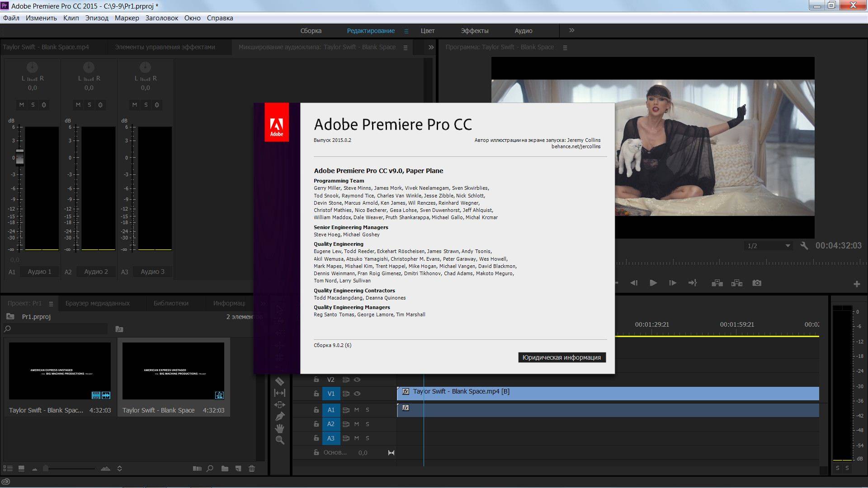
Task: Select the Taylor Swift - Blank Space.mp4 [В] video clip
Action: pyautogui.click(x=608, y=393)
